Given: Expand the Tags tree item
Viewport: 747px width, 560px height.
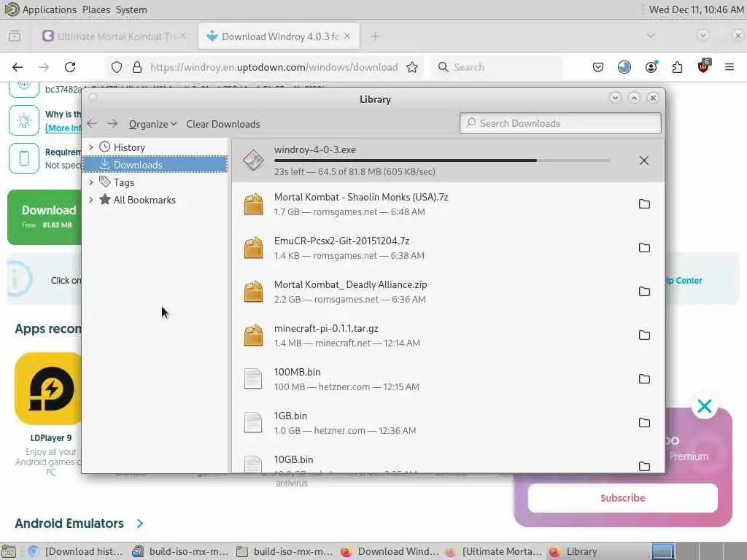Looking at the screenshot, I should coord(91,182).
